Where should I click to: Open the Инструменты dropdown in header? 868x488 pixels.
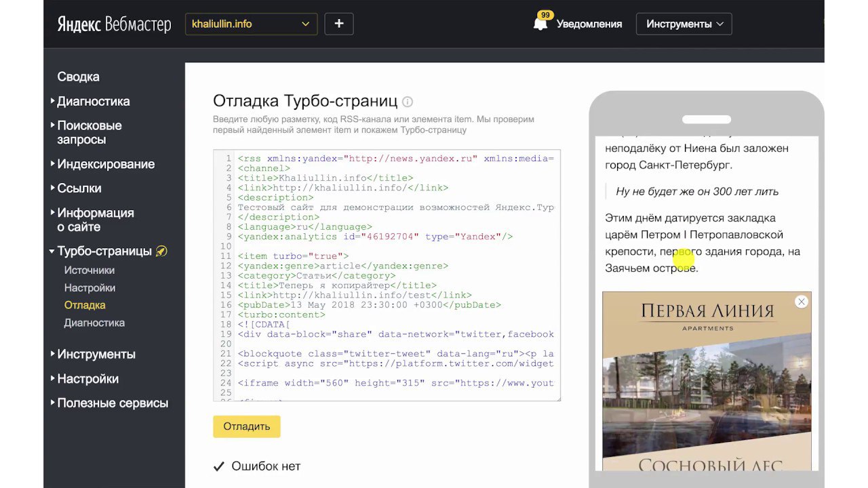click(684, 24)
